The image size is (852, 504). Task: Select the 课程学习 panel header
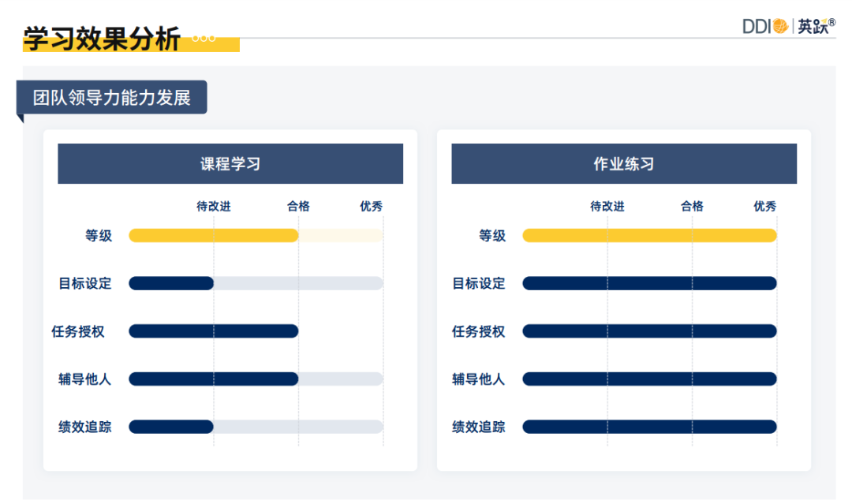pos(230,163)
